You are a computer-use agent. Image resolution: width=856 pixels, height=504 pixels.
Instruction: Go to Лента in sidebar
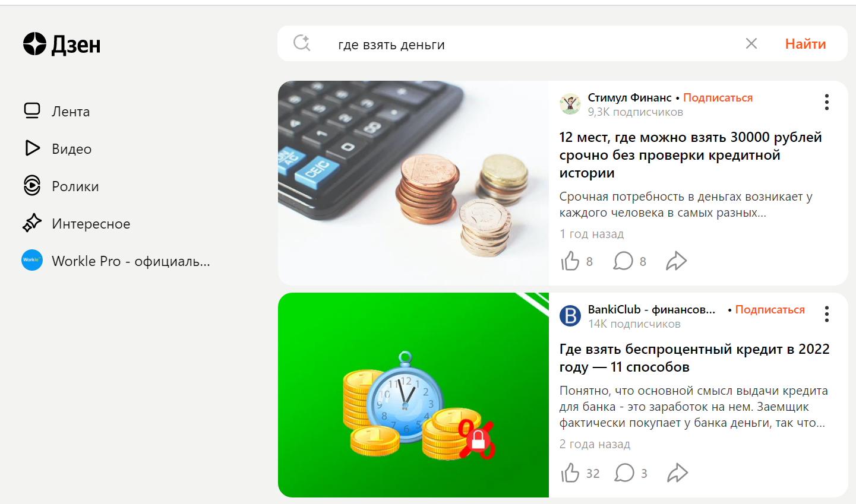57,111
